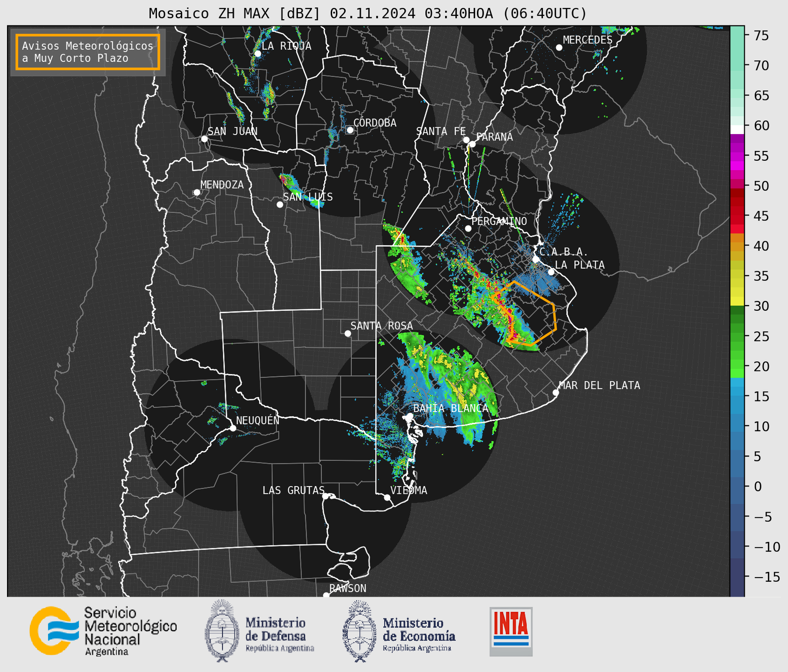Click the MAR DEL PLATA city label
The height and width of the screenshot is (672, 788).
click(599, 386)
